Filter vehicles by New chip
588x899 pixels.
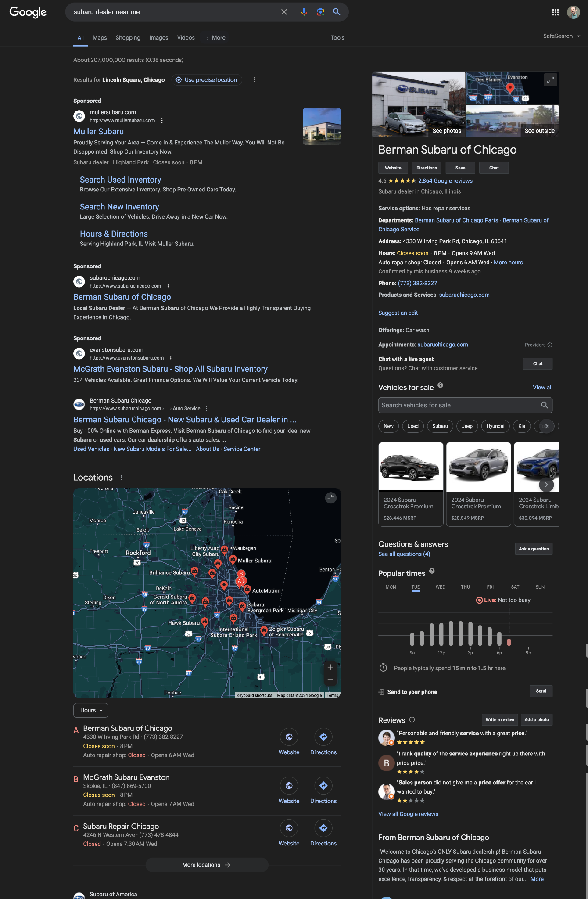(389, 426)
